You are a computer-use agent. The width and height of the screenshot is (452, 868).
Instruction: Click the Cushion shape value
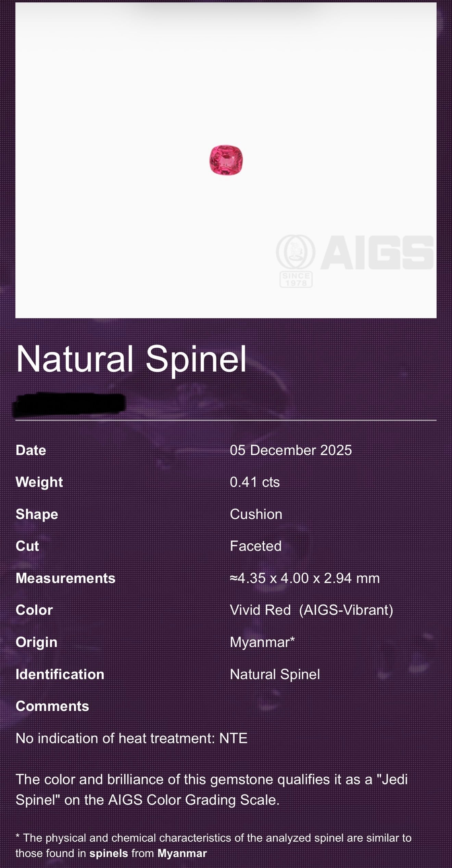coord(256,514)
